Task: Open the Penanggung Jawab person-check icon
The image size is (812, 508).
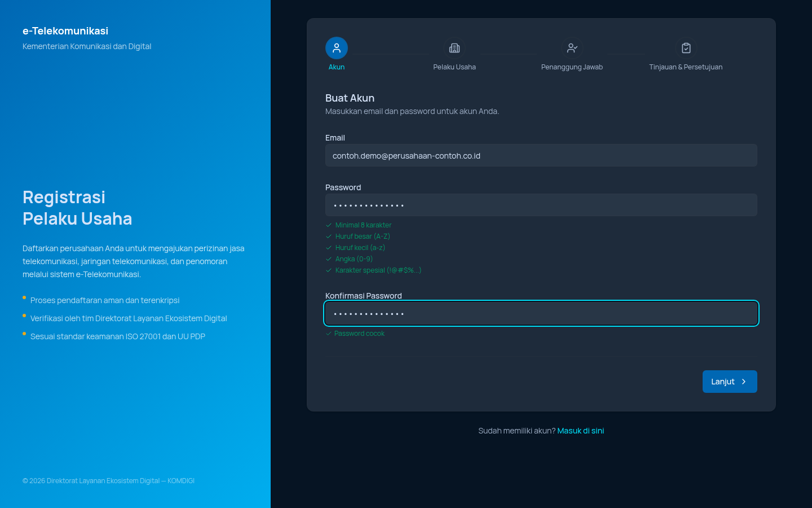Action: tap(572, 48)
